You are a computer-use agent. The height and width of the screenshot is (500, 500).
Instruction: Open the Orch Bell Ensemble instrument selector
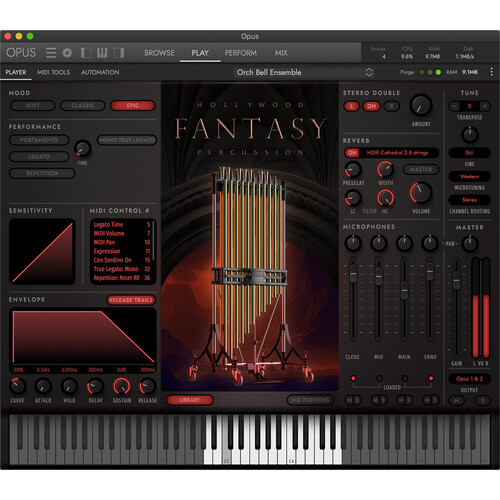[304, 72]
